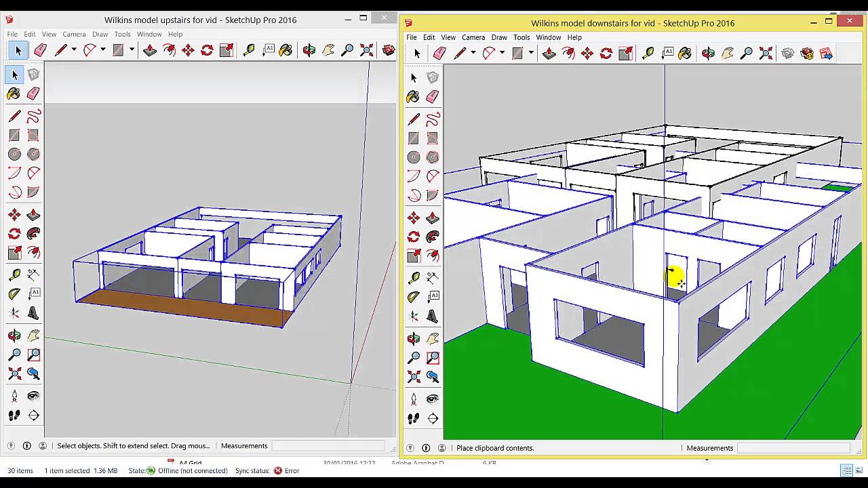Pick Walk tool in upstairs side toolbar
Image resolution: width=868 pixels, height=488 pixels.
[14, 415]
